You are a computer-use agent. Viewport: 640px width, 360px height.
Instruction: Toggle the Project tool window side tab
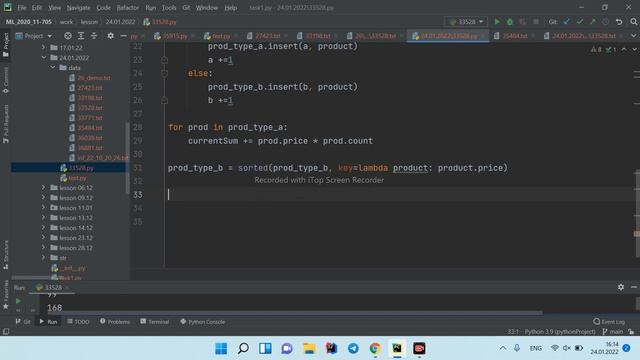pos(6,45)
